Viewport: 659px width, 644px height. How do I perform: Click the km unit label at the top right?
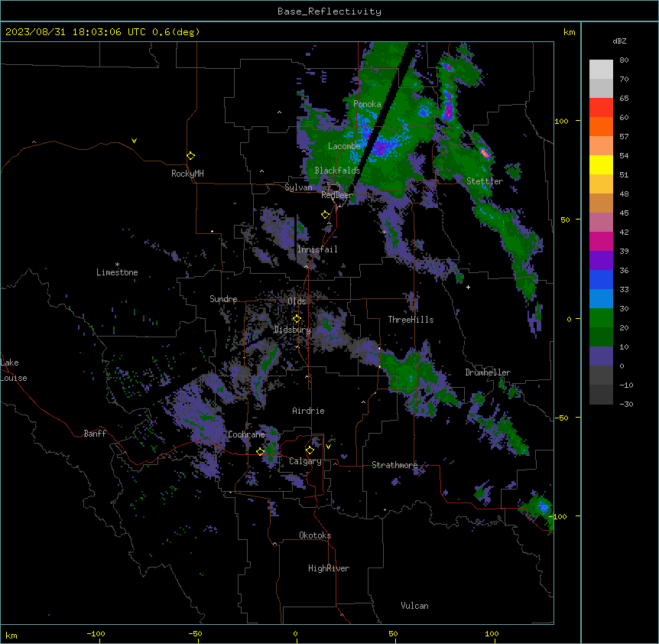(x=570, y=32)
